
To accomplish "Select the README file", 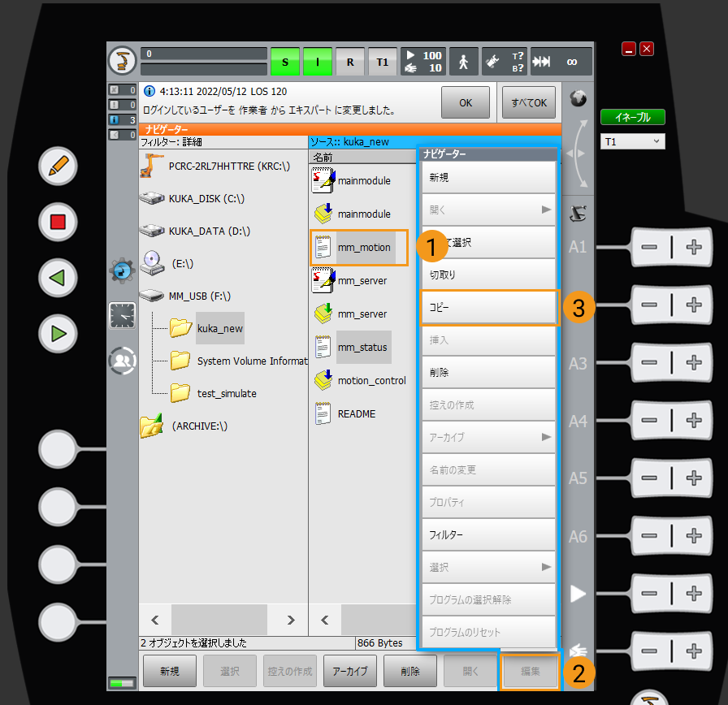I will pos(344,414).
